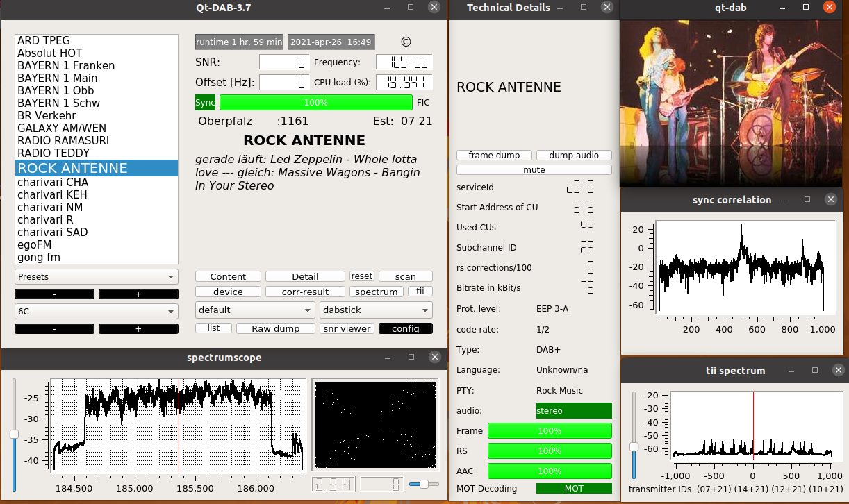Start a scan with the scan button
The height and width of the screenshot is (504, 849).
pyautogui.click(x=405, y=276)
